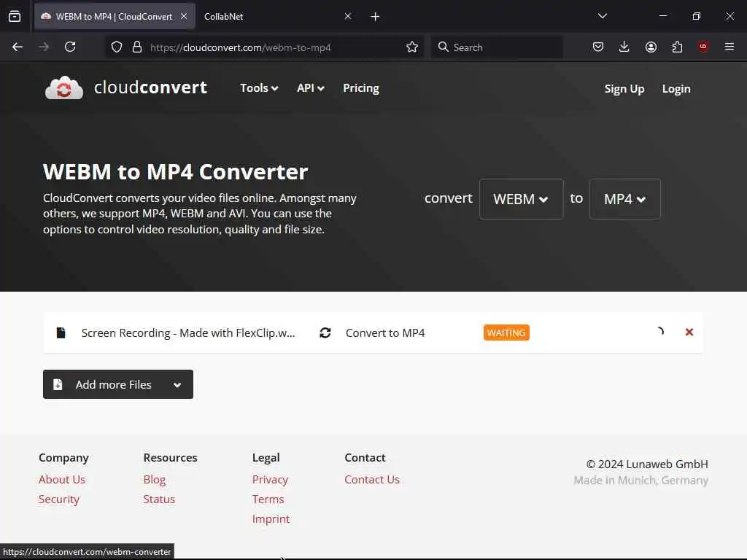The height and width of the screenshot is (560, 747).
Task: Click the Convert to MP4 label
Action: click(385, 332)
